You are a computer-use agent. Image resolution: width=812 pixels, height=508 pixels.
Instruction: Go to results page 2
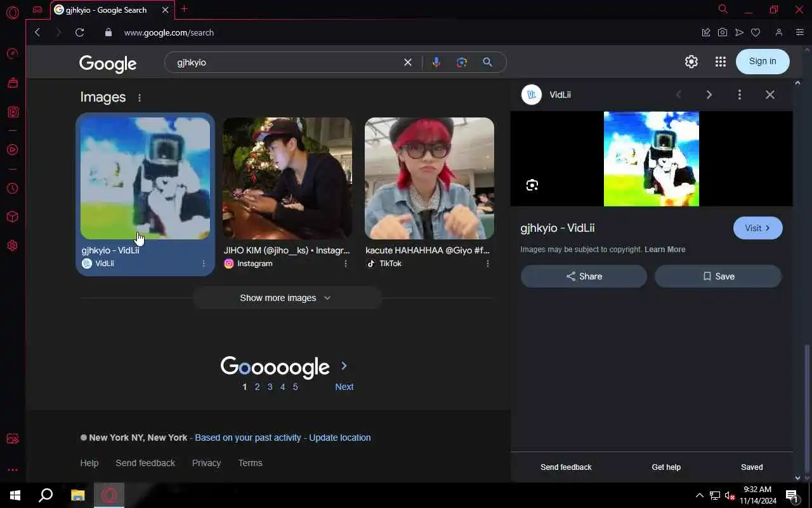tap(257, 387)
